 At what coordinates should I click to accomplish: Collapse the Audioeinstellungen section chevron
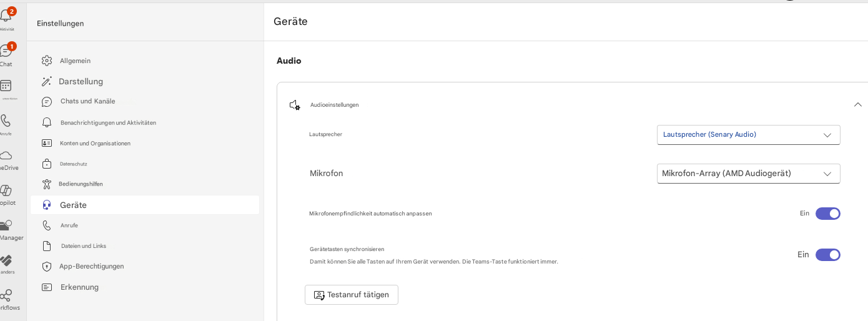858,105
